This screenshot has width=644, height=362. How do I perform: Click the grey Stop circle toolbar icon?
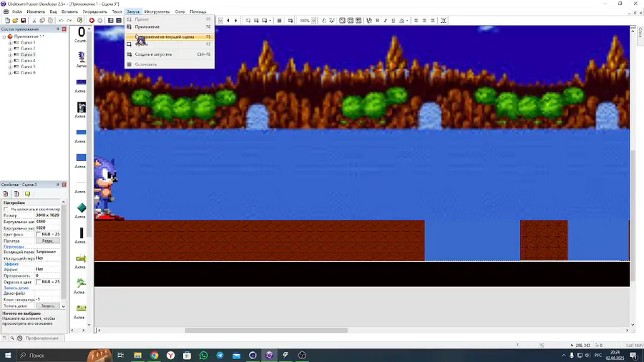(x=99, y=21)
